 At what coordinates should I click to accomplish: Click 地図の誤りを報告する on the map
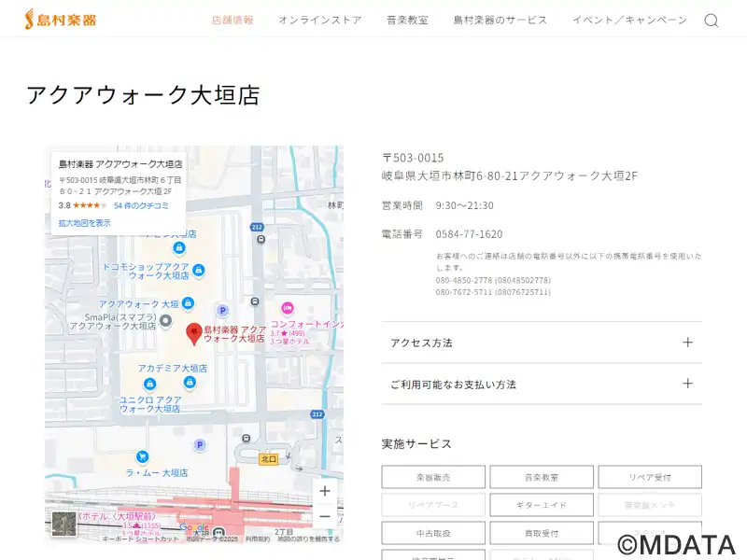(309, 539)
